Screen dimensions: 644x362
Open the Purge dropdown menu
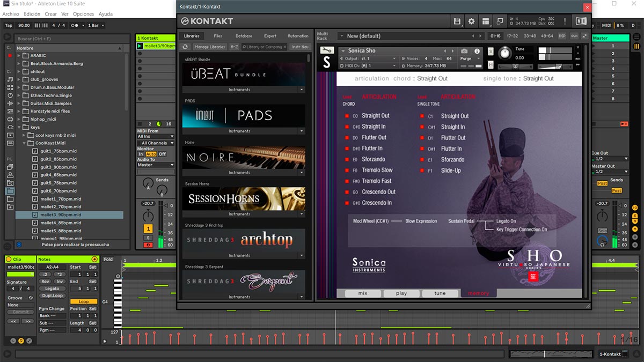point(470,58)
